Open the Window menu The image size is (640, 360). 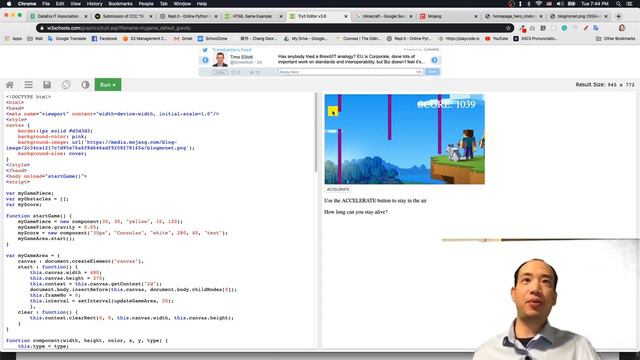pyautogui.click(x=182, y=4)
